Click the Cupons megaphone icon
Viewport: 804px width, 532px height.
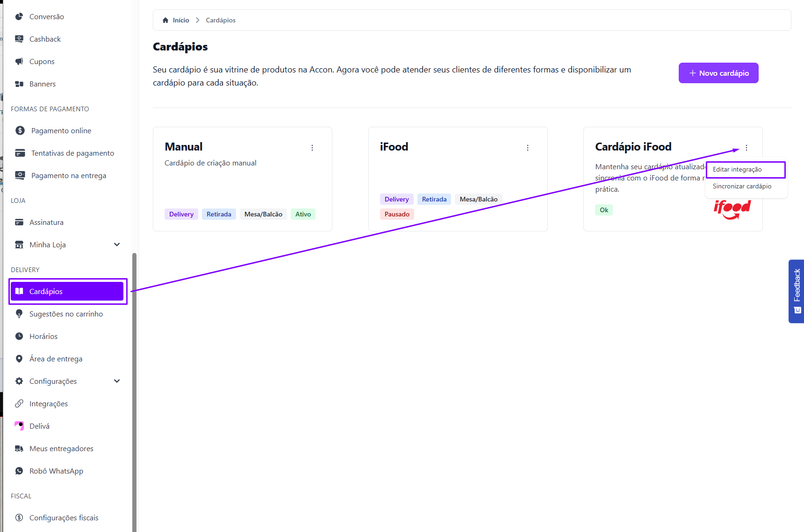(19, 61)
